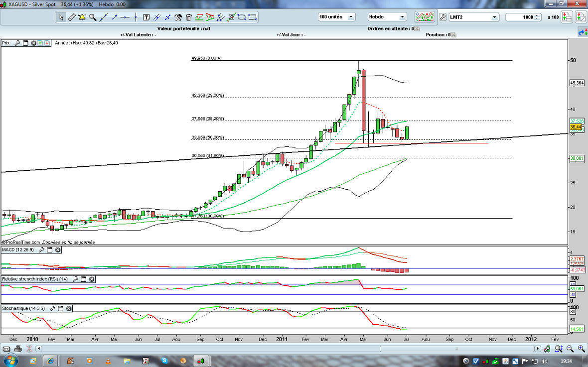Image resolution: width=588 pixels, height=367 pixels.
Task: Click the quantity field showing 1000
Action: [523, 17]
